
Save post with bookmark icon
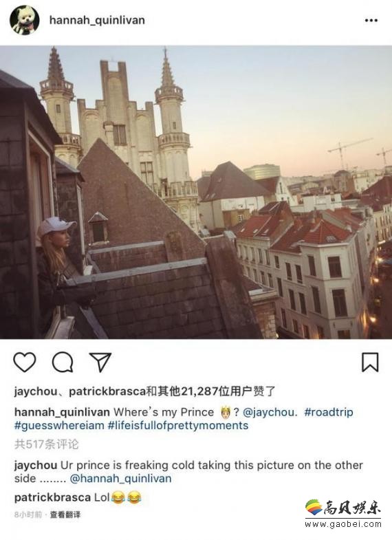click(x=370, y=362)
